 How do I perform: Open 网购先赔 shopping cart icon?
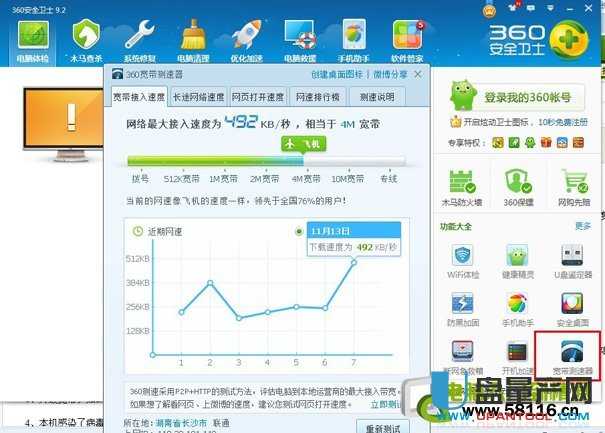574,188
